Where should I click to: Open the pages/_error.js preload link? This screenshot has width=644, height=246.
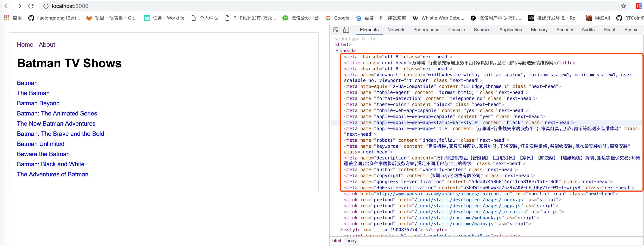coord(470,212)
